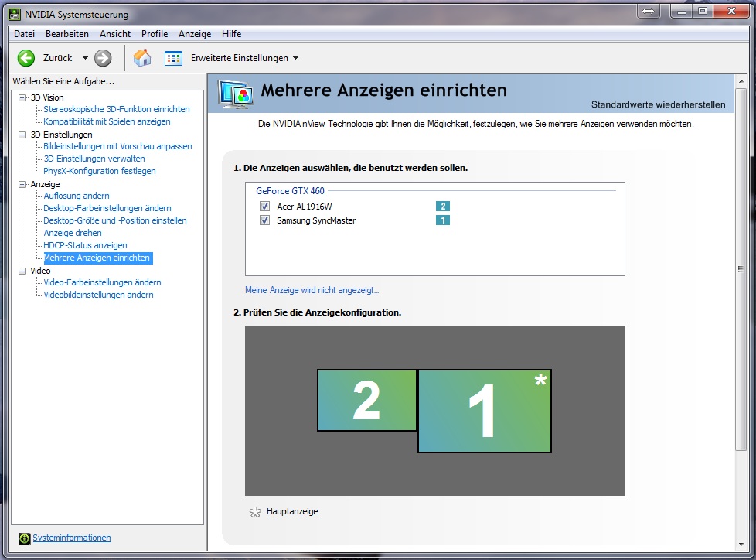
Task: Open the Zurück history dropdown arrow
Action: coord(85,58)
